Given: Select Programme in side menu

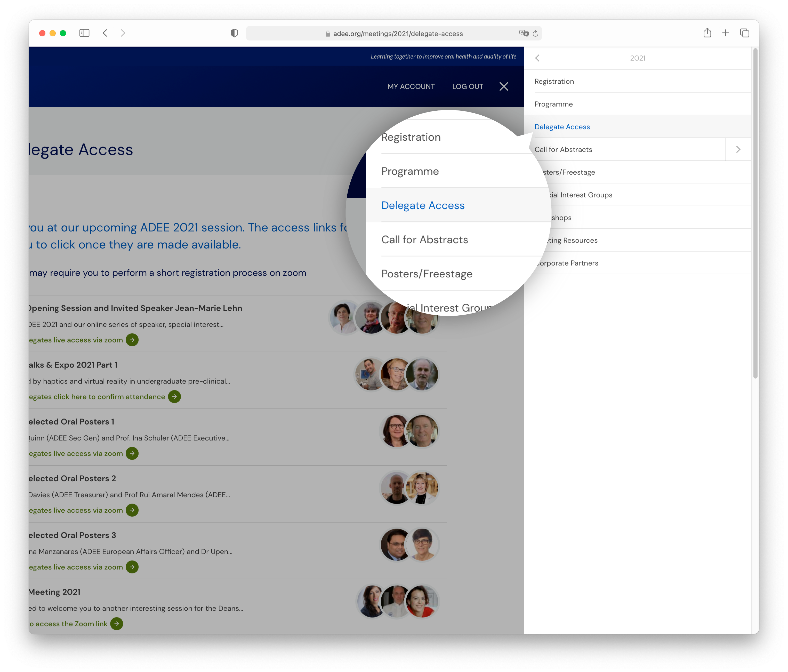Looking at the screenshot, I should point(553,104).
